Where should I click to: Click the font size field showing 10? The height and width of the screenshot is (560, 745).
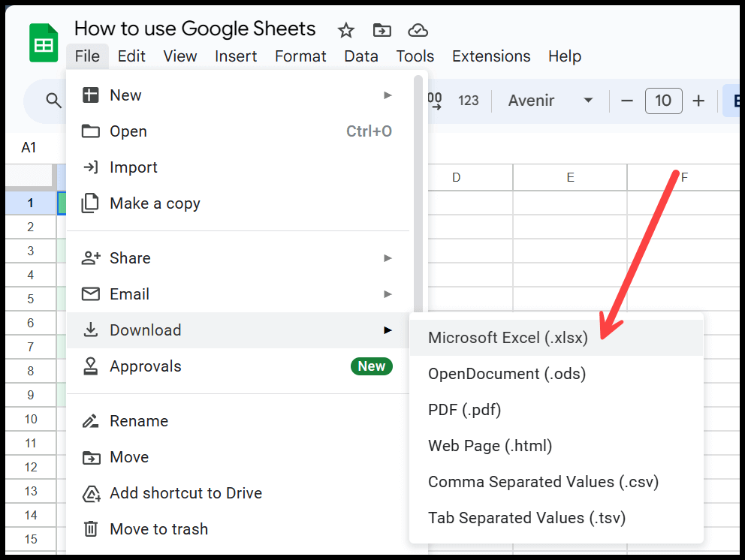(x=663, y=101)
